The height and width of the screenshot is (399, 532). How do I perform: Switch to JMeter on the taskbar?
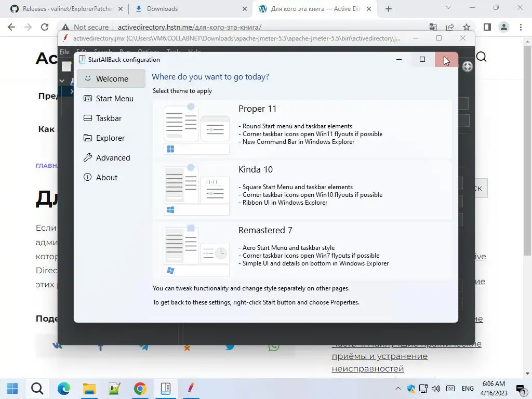[x=191, y=389]
